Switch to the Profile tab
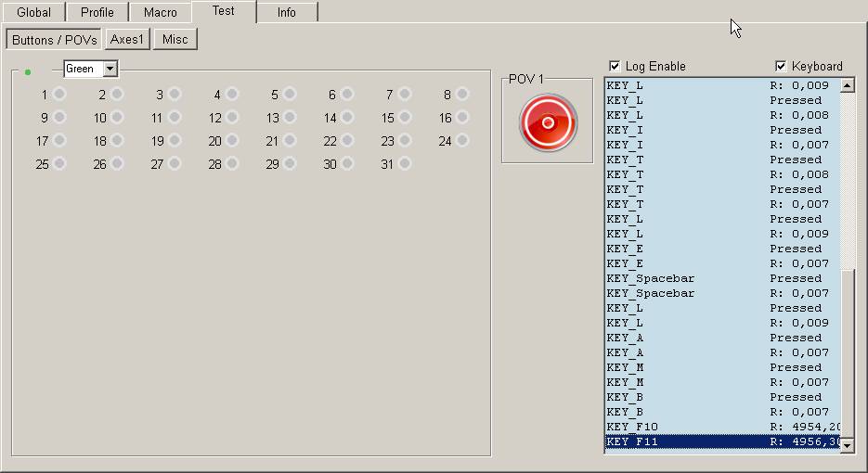 pyautogui.click(x=97, y=12)
